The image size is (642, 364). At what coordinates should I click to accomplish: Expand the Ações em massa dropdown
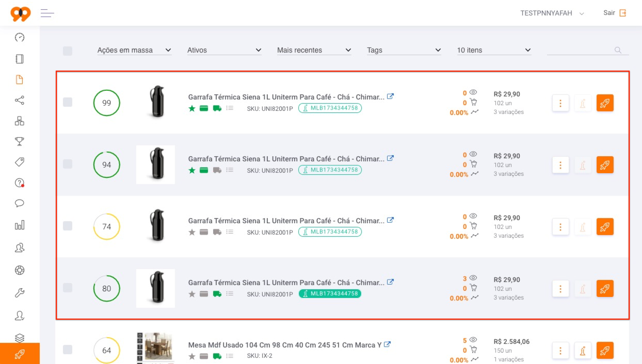click(134, 50)
